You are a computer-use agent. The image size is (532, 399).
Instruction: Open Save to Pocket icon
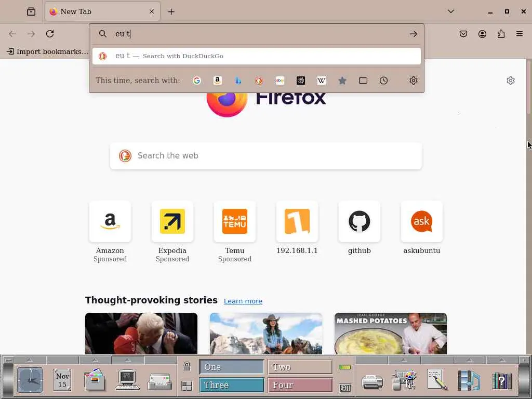[x=463, y=34]
